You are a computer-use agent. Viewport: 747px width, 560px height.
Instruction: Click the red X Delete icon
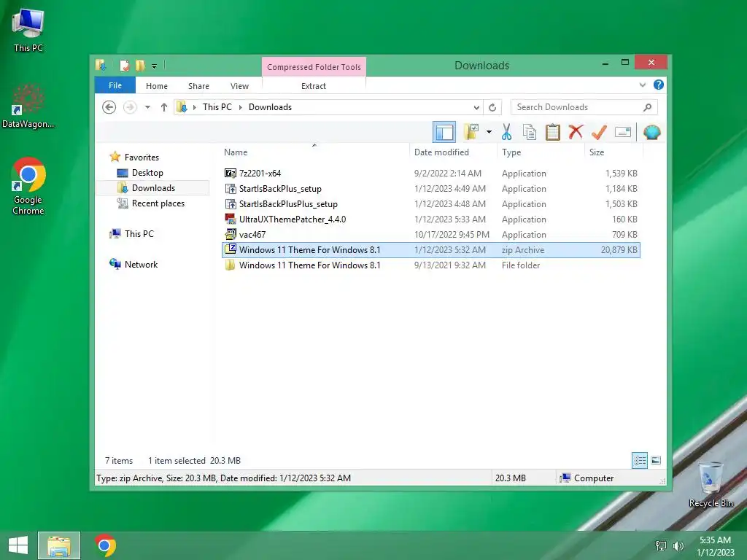576,131
